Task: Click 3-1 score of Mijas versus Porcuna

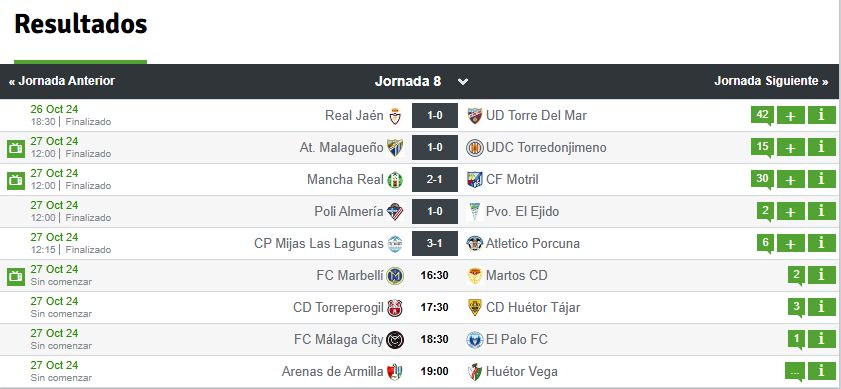Action: pyautogui.click(x=434, y=244)
